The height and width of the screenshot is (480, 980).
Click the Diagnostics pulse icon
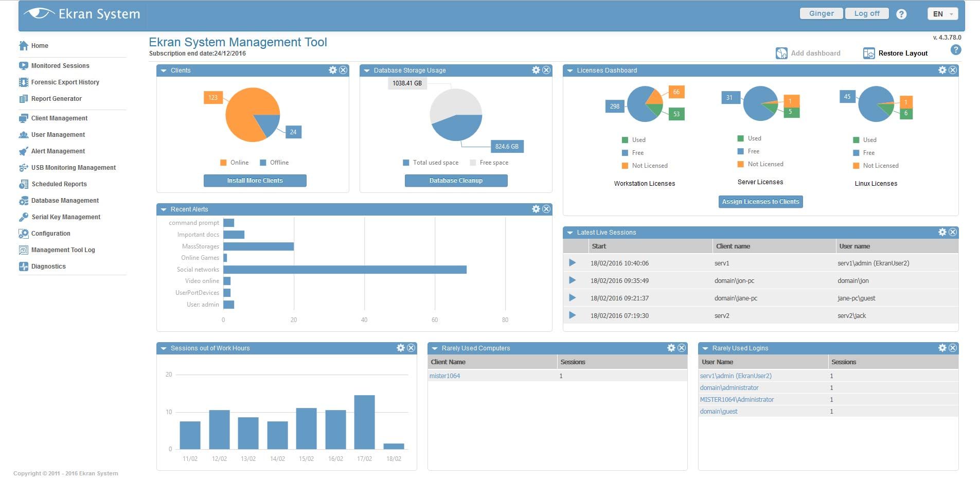pyautogui.click(x=24, y=266)
